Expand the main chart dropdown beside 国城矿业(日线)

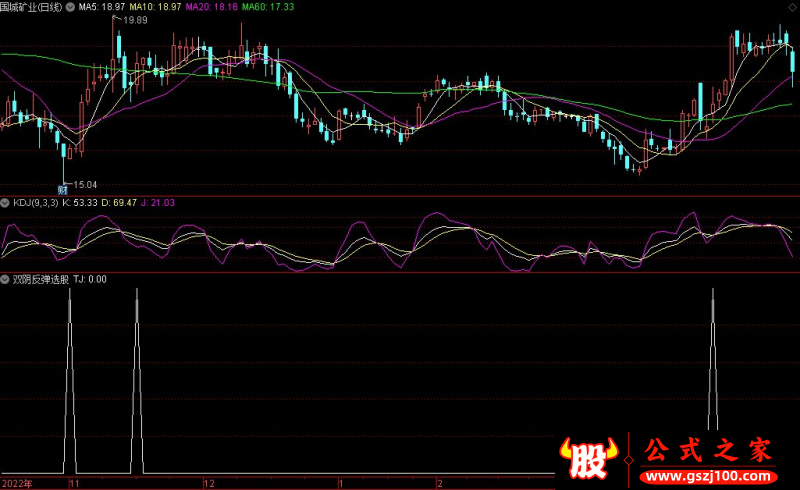(71, 7)
